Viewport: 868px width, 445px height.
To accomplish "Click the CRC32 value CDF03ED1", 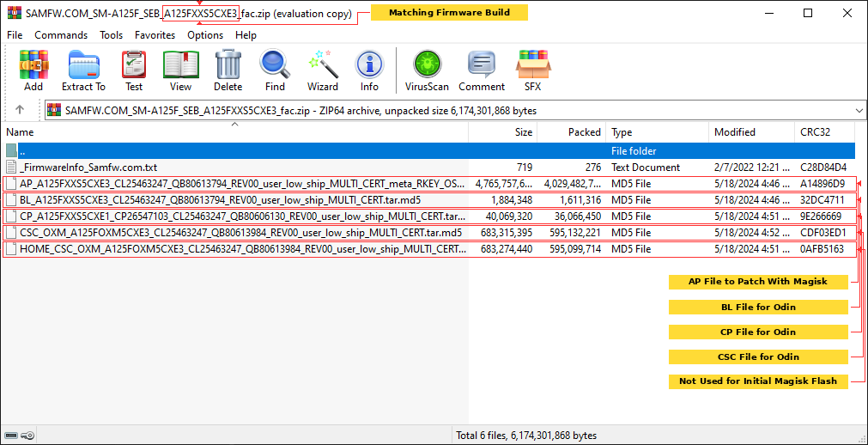I will pos(823,233).
